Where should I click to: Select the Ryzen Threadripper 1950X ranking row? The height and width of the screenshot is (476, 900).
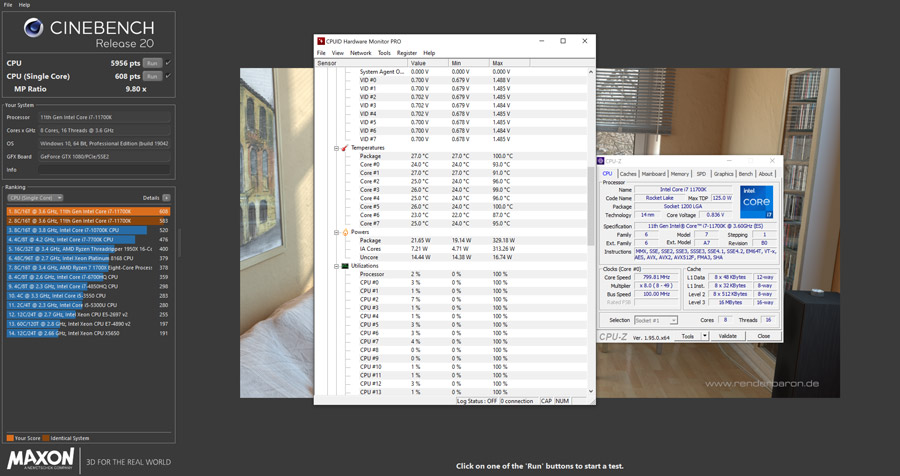tap(88, 249)
